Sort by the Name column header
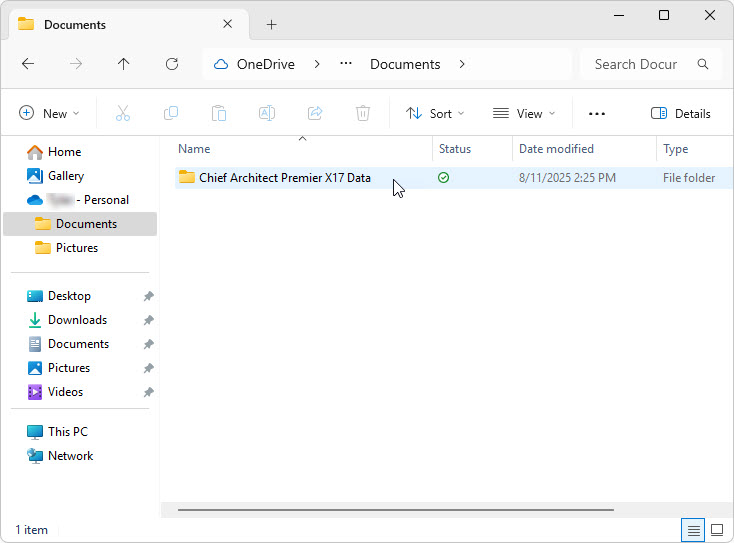Screen dimensions: 734x543 [x=303, y=149]
